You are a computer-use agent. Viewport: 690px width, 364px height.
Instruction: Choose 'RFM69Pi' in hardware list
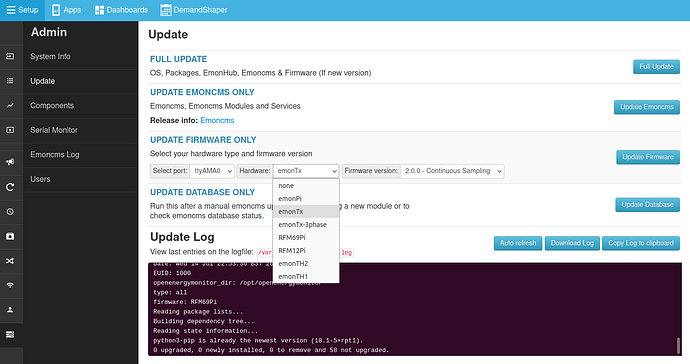(306, 238)
